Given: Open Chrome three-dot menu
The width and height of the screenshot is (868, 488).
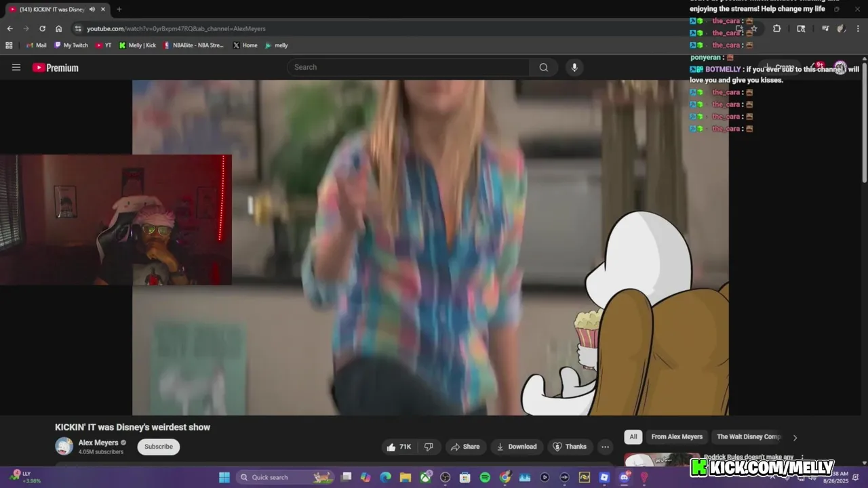Looking at the screenshot, I should tap(859, 28).
